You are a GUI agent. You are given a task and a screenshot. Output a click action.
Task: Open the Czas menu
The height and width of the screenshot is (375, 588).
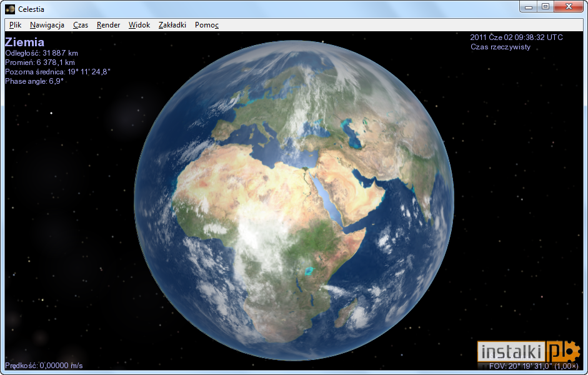(81, 25)
